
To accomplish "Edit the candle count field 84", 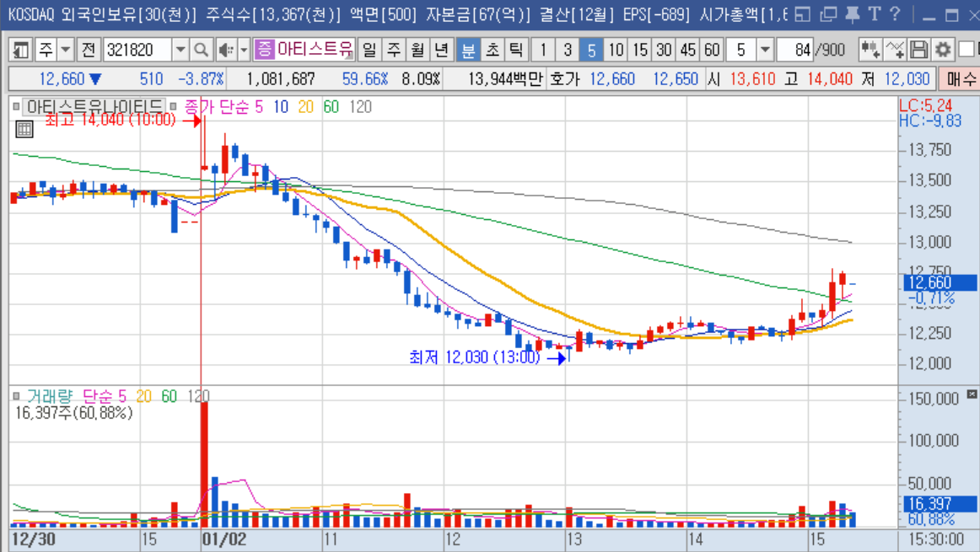I will point(795,50).
